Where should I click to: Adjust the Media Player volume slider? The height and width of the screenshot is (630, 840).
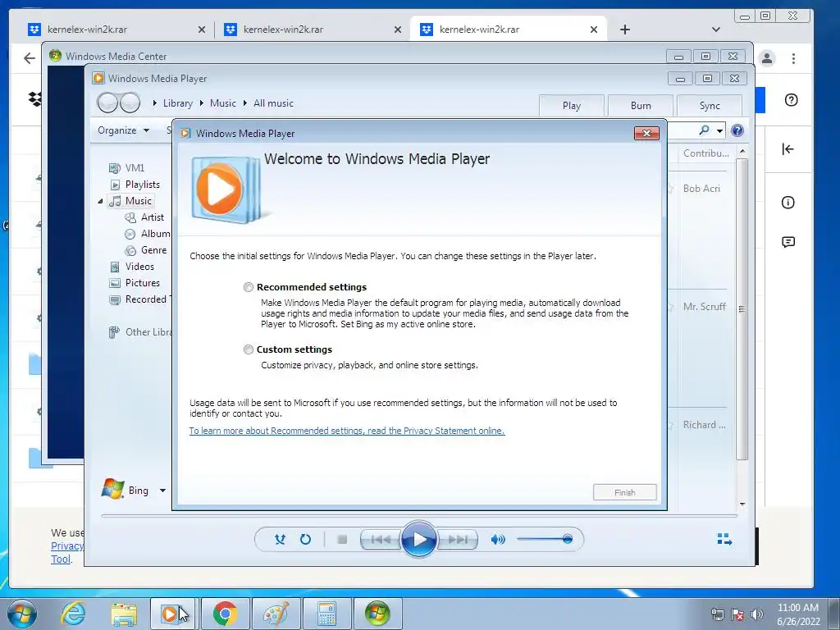(x=545, y=539)
